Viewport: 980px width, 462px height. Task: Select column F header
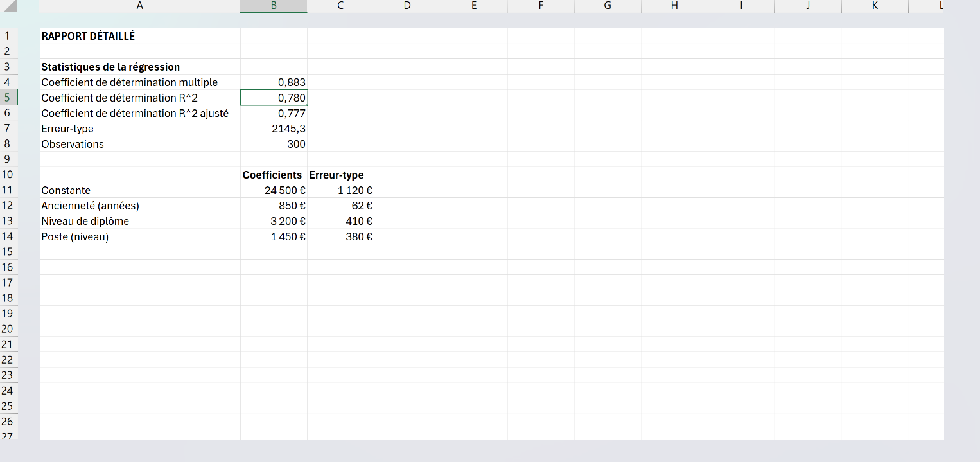541,6
